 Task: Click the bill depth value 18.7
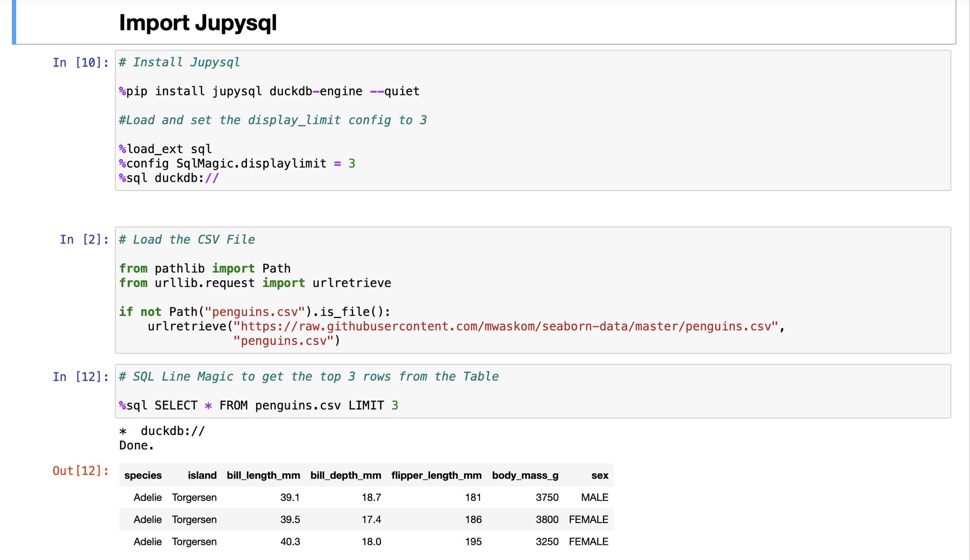click(371, 498)
